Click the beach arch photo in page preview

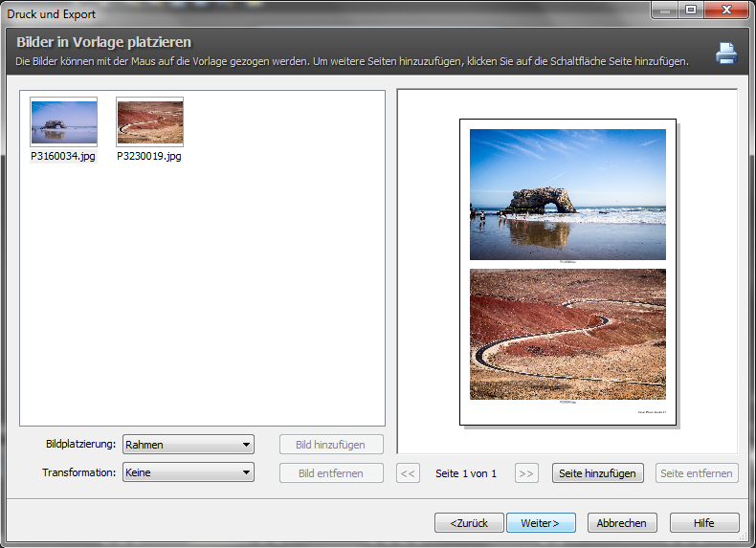point(567,194)
